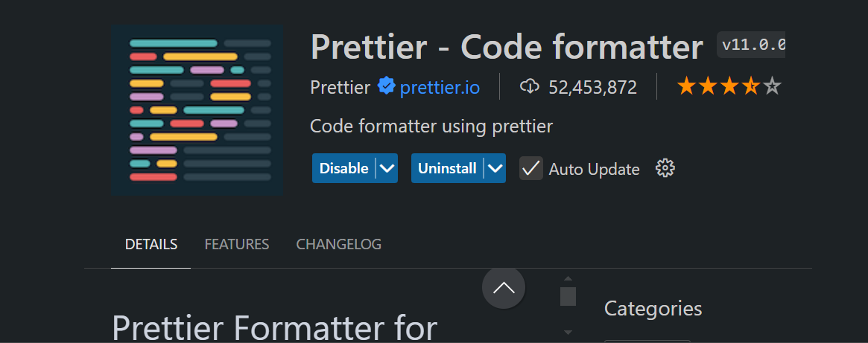
Task: Click the Disable button
Action: point(343,168)
